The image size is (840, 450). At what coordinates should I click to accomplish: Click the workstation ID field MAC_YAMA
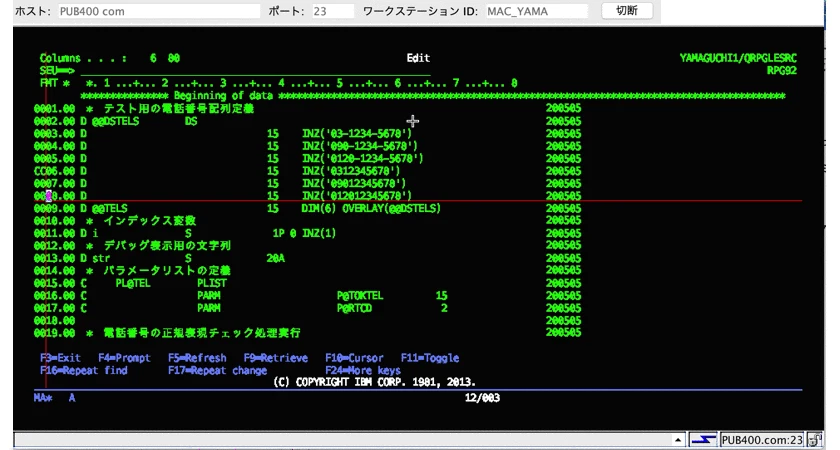[536, 11]
